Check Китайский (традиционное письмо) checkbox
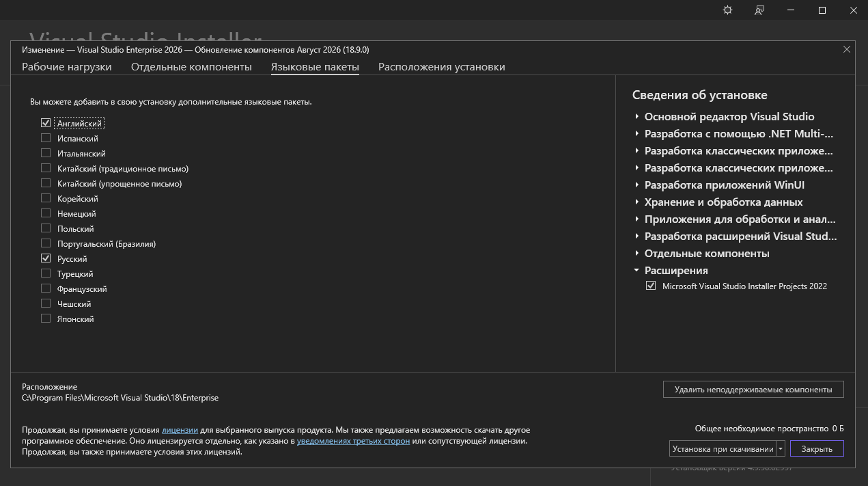The image size is (868, 486). [x=46, y=168]
